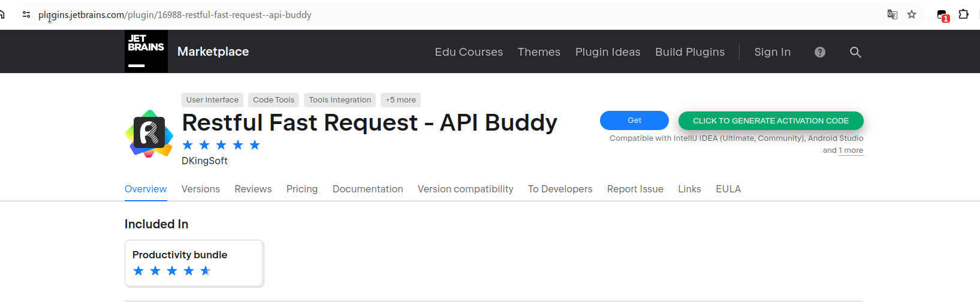Click the blue Get button

click(x=634, y=120)
